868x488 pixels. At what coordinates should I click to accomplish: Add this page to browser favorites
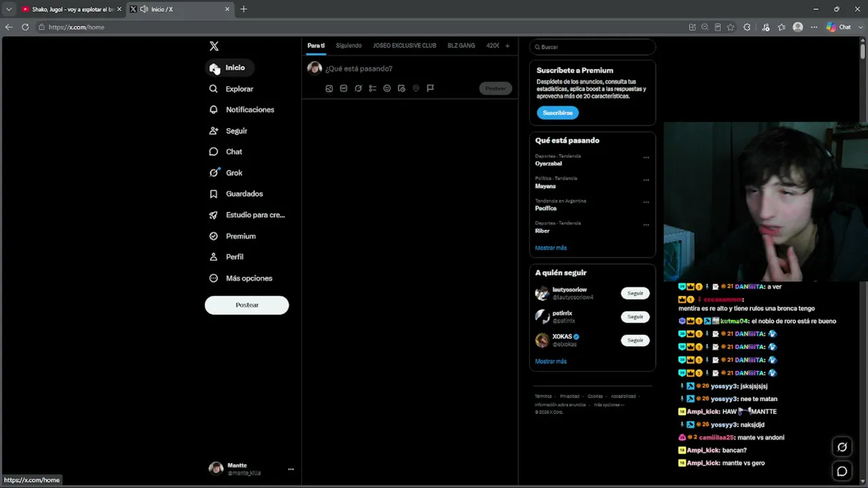coord(730,27)
